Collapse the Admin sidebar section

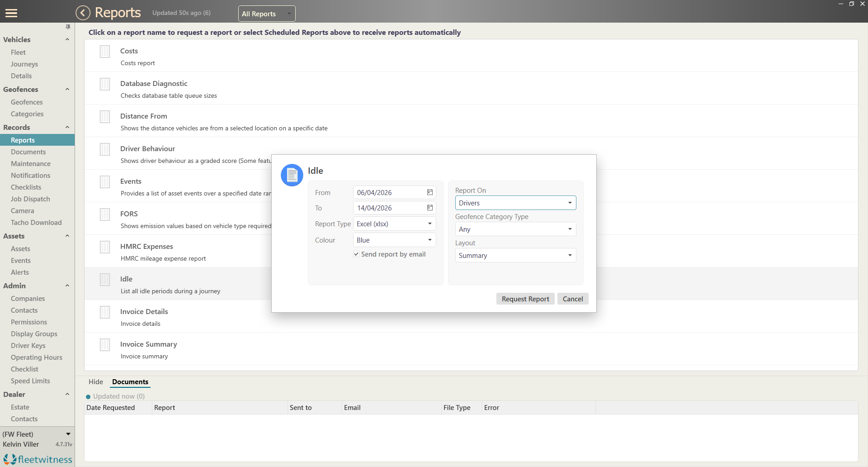click(67, 286)
